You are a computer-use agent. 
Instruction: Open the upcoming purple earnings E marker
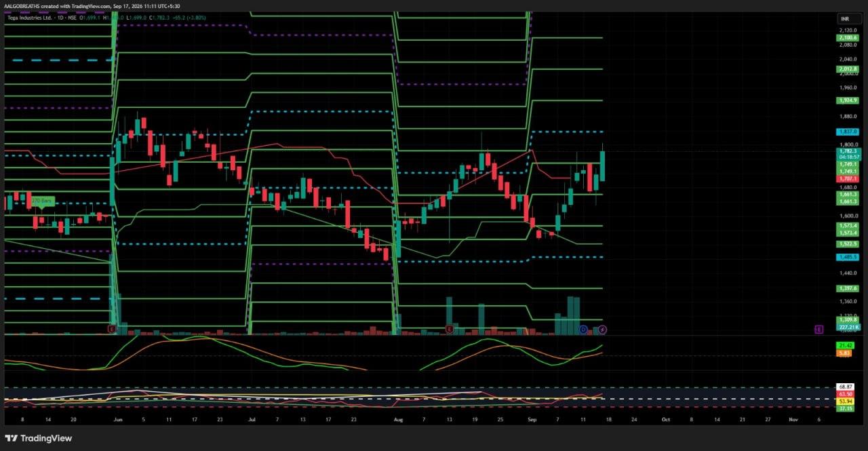click(819, 329)
